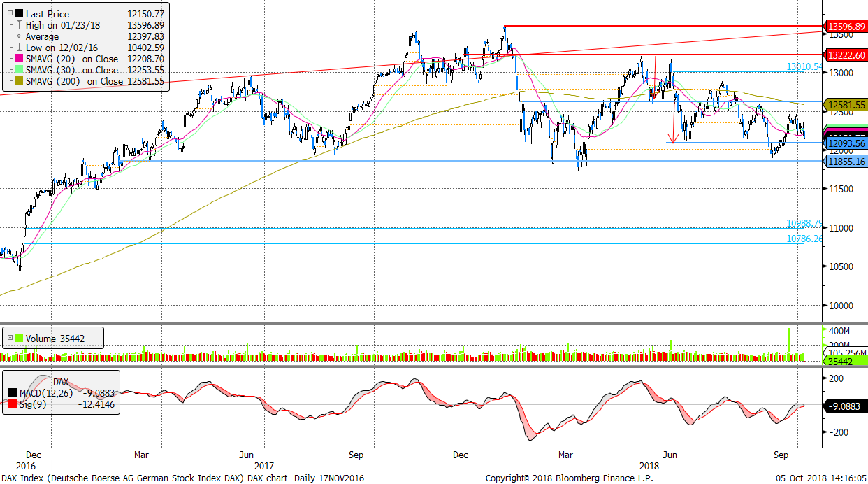The height and width of the screenshot is (484, 868).
Task: Click the olive 12581.55 price-axis tag
Action: tap(846, 105)
